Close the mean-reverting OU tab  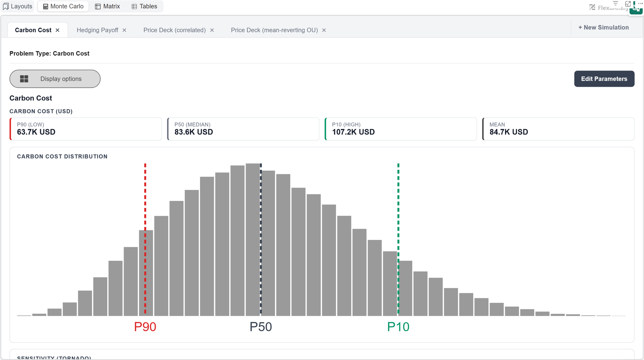click(x=324, y=30)
